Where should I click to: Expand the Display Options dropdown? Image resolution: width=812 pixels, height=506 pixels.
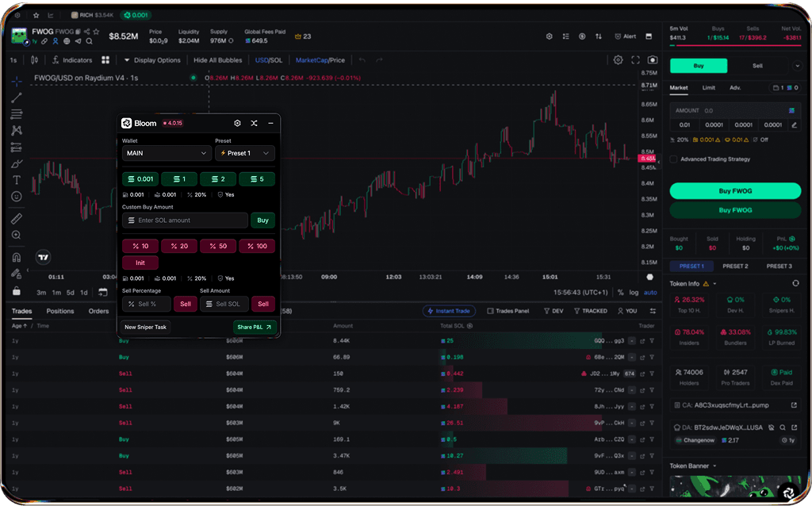152,60
